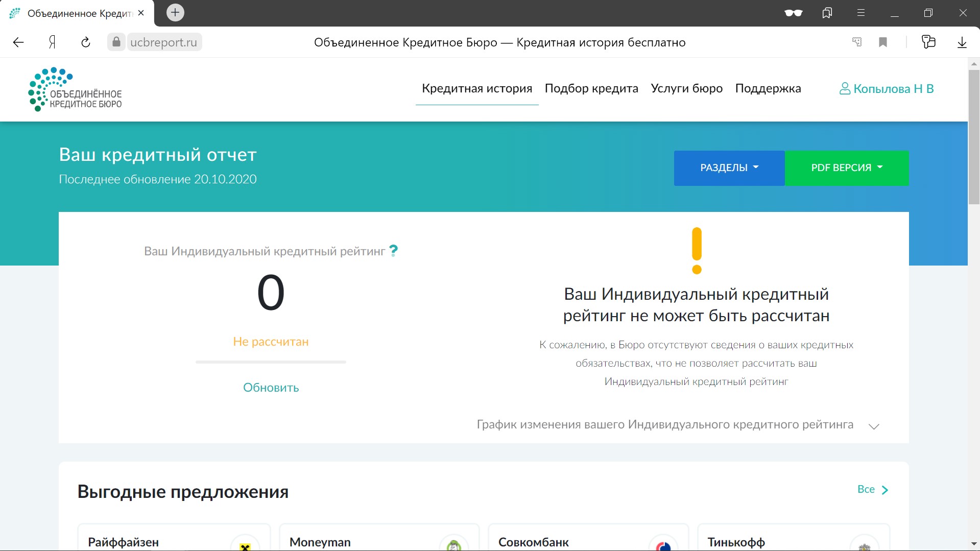The image size is (980, 551).
Task: Click the rating help question mark
Action: pyautogui.click(x=393, y=251)
